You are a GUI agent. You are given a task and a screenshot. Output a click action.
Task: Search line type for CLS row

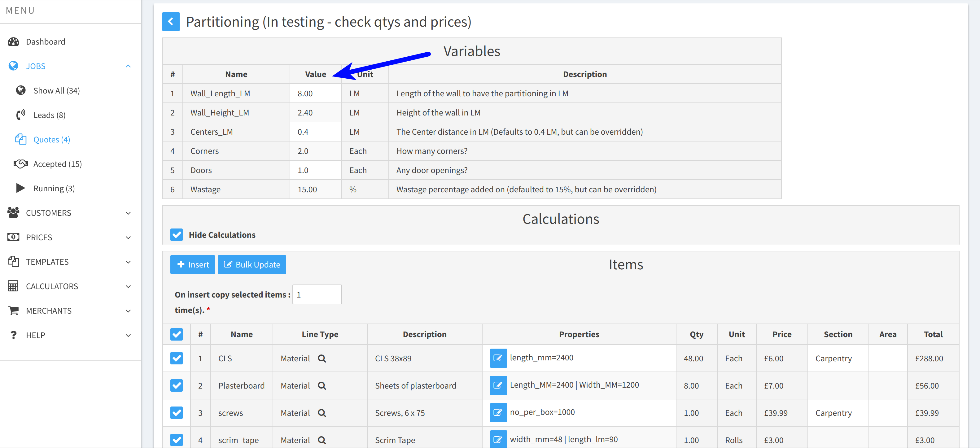coord(322,358)
